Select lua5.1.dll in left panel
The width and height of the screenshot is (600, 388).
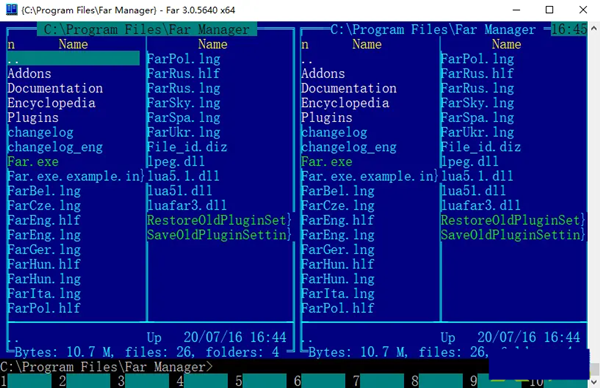tap(183, 176)
